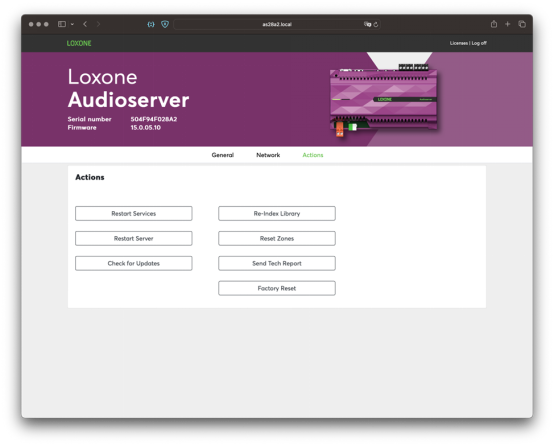Click the serial number value 504F94F028A2

coord(154,119)
